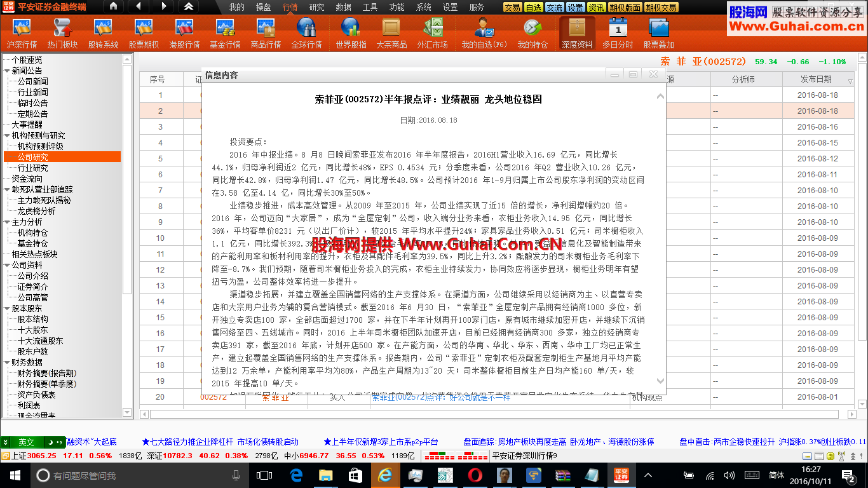Select 公司新闻 in the tree
This screenshot has width=868, height=488.
[x=32, y=81]
